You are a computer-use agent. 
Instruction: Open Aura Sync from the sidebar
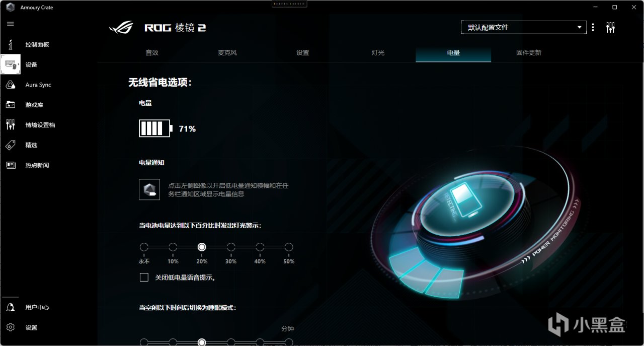click(x=10, y=85)
